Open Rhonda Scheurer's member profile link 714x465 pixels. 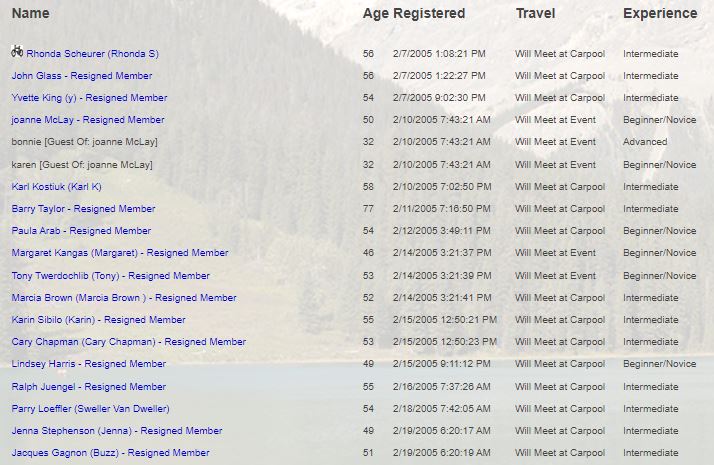(92, 54)
